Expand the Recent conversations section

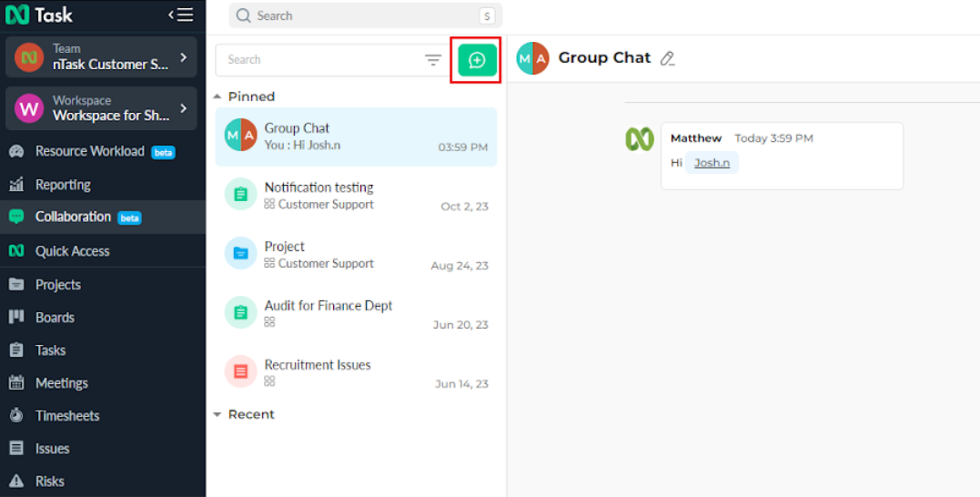pyautogui.click(x=217, y=414)
